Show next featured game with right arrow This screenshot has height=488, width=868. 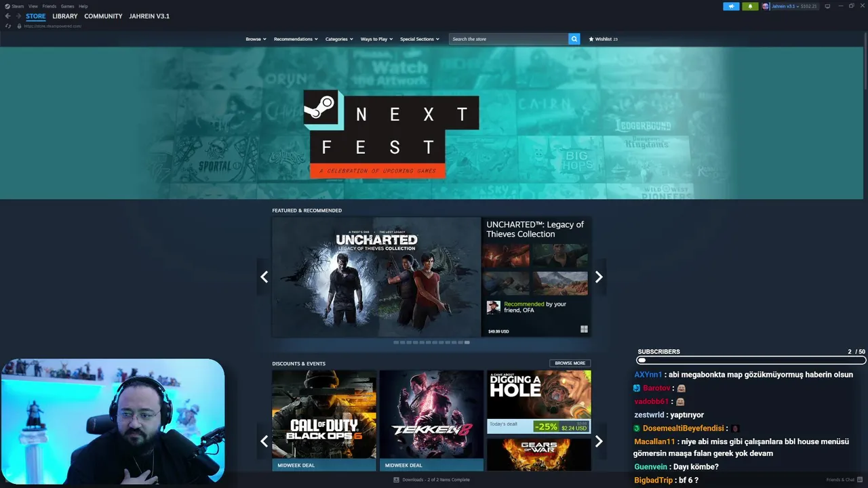(599, 277)
